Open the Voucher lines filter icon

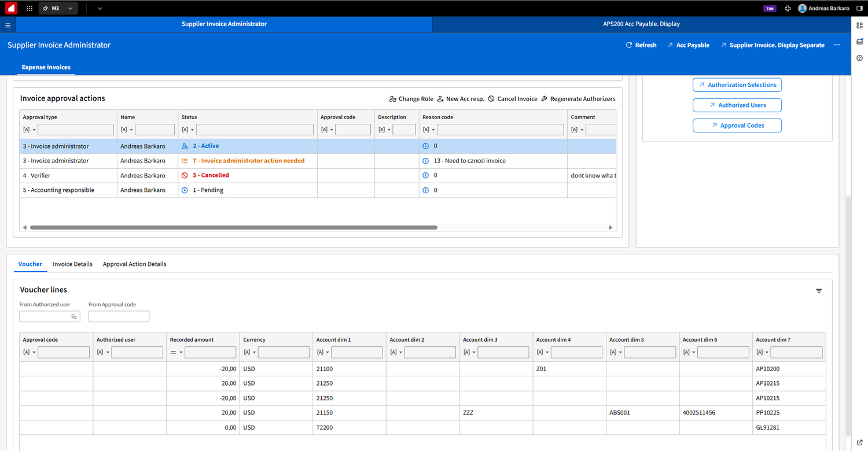[818, 290]
